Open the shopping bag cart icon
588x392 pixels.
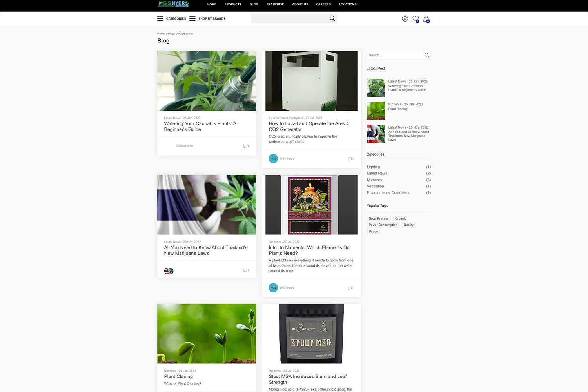[426, 18]
